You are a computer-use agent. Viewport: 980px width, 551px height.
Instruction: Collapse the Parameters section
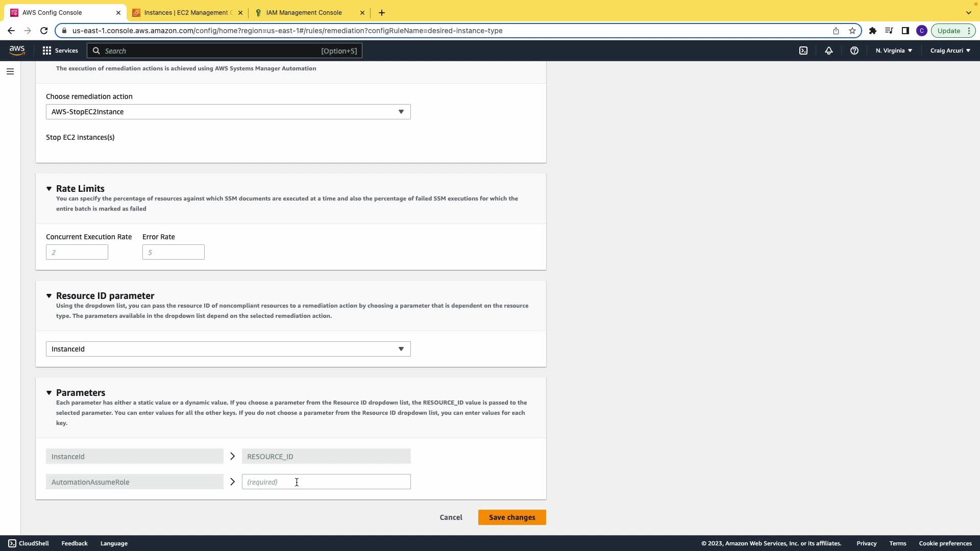pos(49,393)
